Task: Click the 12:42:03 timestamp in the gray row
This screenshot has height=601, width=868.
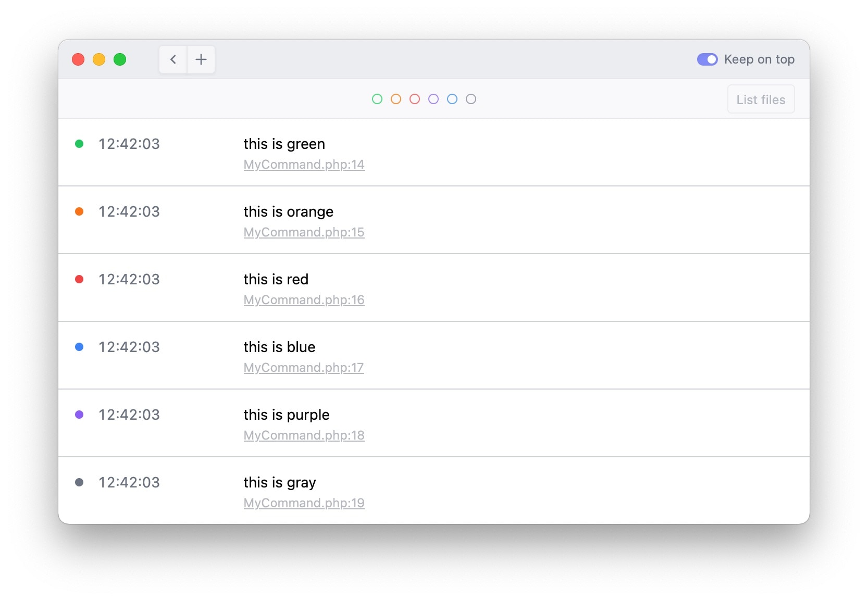Action: [129, 483]
